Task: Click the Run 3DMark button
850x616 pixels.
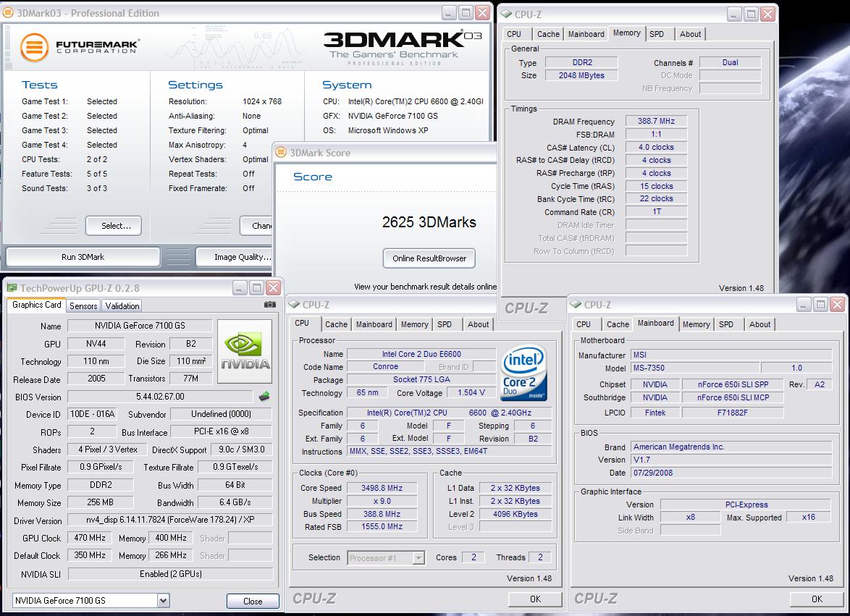Action: click(83, 257)
